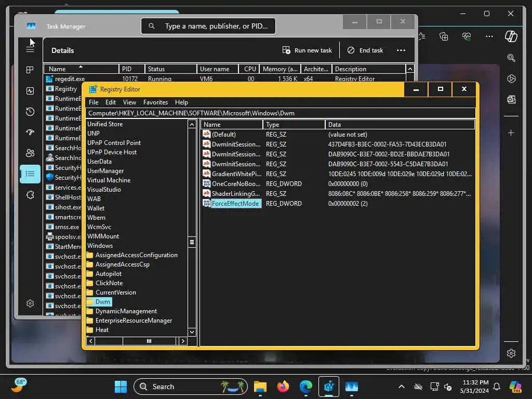Image resolution: width=532 pixels, height=399 pixels.
Task: Open Windows Start menu
Action: (121, 387)
